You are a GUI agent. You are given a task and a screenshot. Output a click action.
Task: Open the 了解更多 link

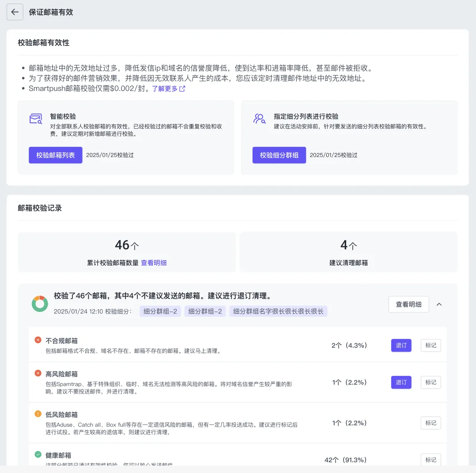(x=165, y=89)
